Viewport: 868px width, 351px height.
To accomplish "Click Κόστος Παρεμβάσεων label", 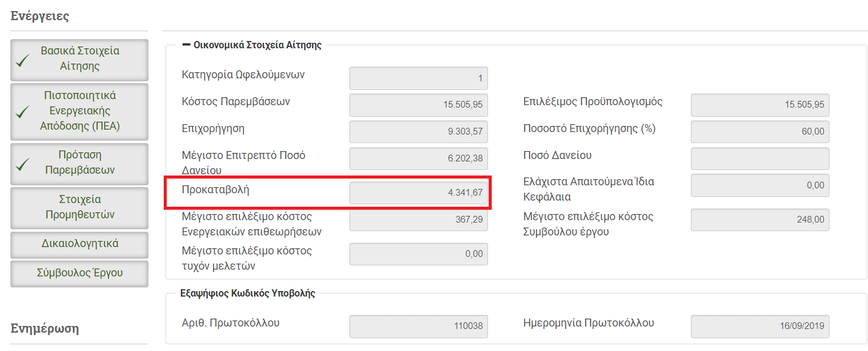I will pyautogui.click(x=236, y=102).
